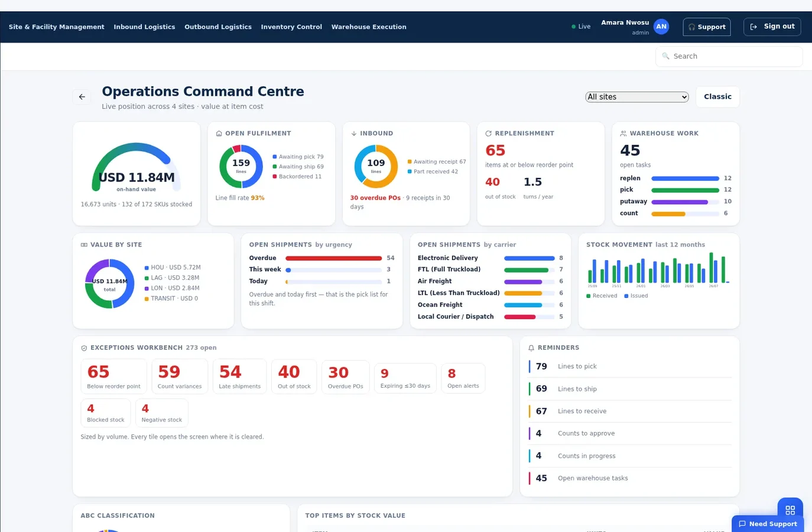Open Site & Facility Management menu

point(57,27)
